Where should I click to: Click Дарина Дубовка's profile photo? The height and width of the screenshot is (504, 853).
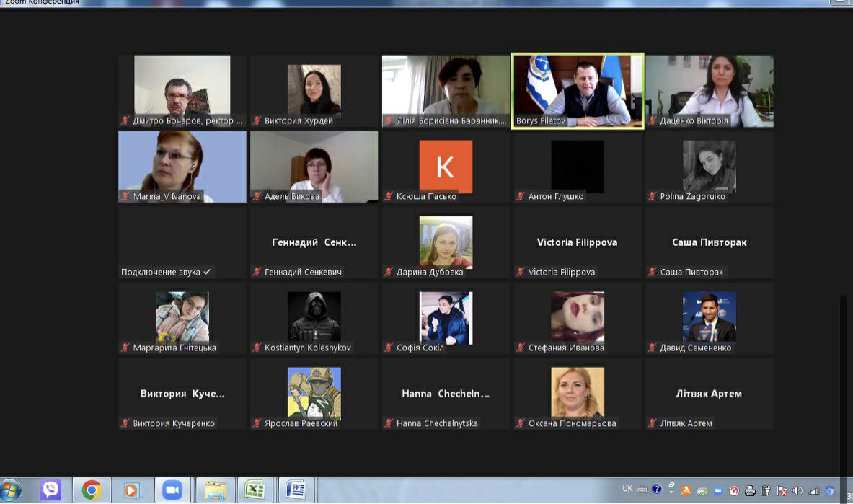tap(446, 242)
